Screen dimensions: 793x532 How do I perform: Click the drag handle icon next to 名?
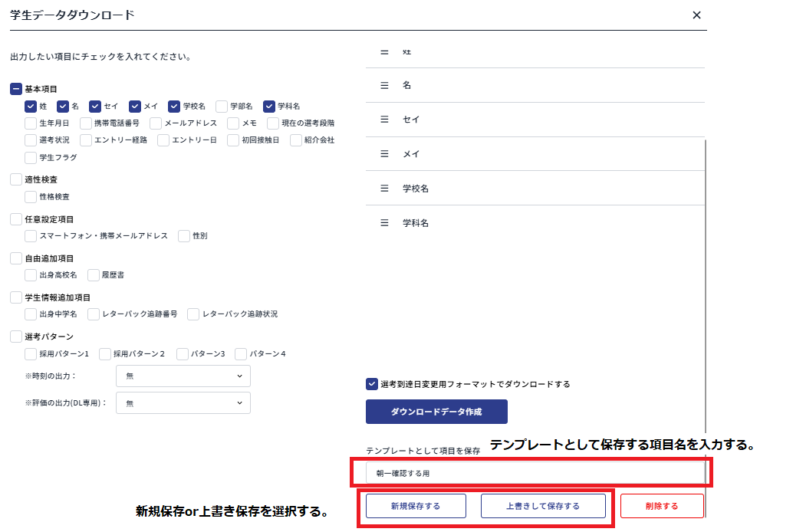(384, 85)
